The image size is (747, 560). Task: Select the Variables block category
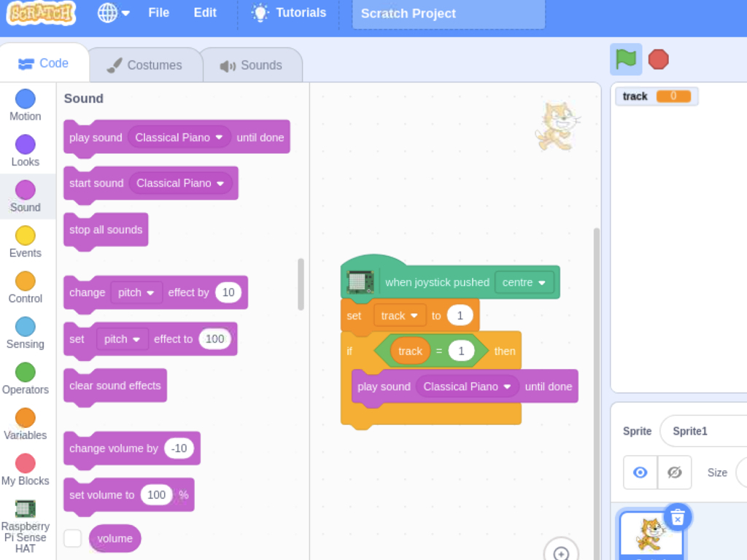pyautogui.click(x=26, y=424)
